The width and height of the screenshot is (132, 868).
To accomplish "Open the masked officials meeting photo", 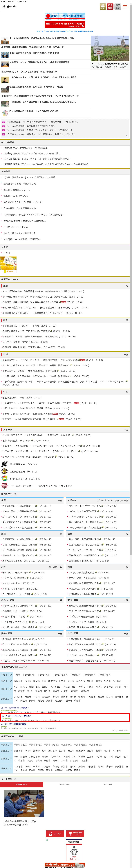I will point(24,804).
